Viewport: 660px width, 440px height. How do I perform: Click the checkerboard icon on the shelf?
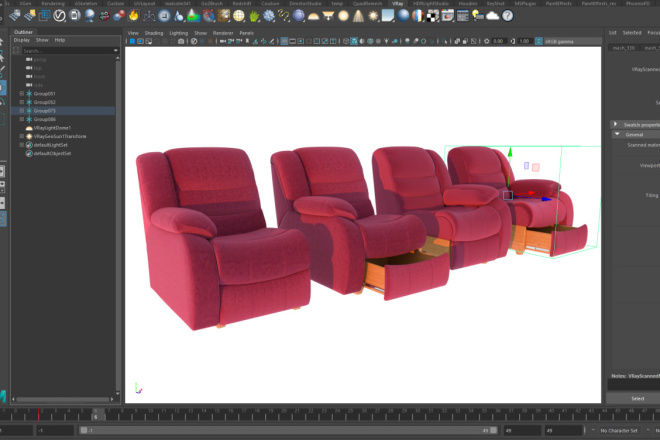(433, 16)
